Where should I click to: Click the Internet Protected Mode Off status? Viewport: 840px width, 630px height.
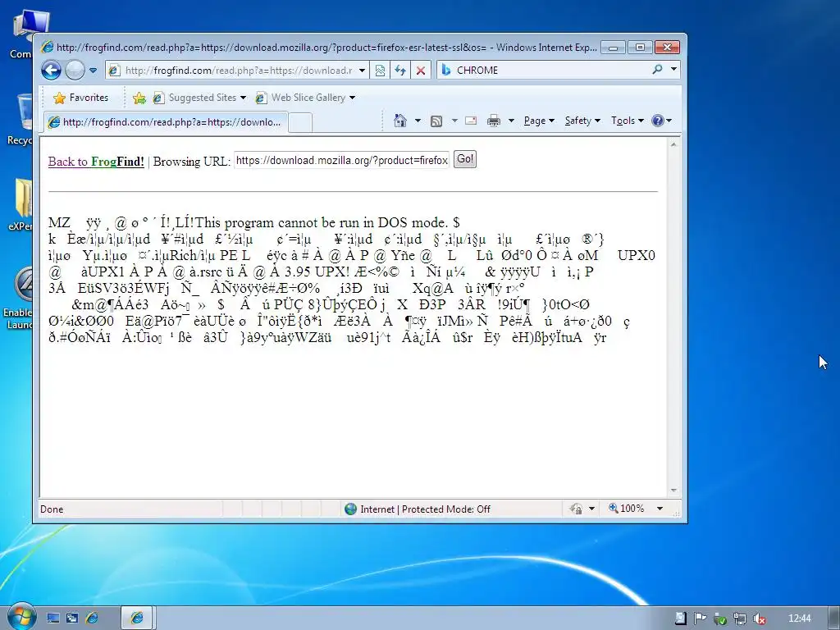click(418, 509)
